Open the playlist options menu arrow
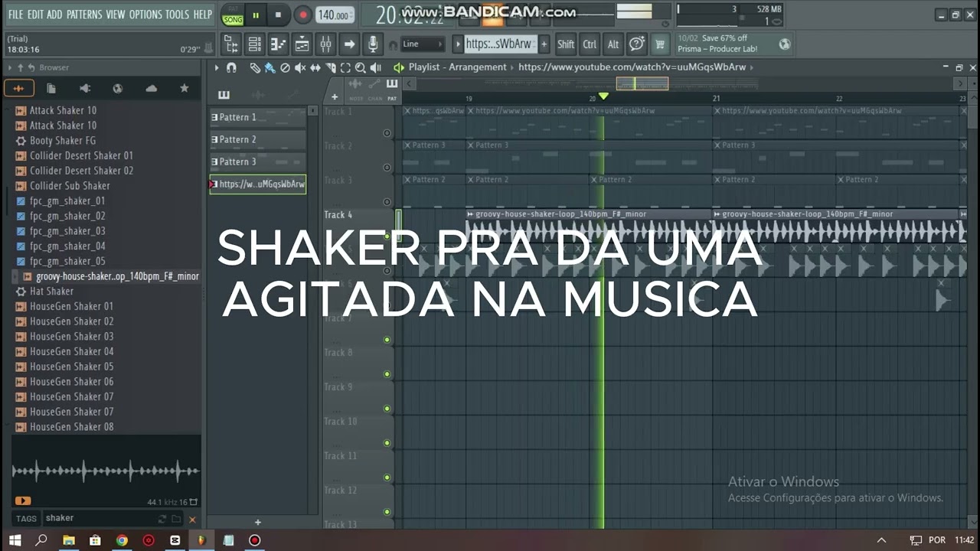Image resolution: width=980 pixels, height=551 pixels. [217, 67]
